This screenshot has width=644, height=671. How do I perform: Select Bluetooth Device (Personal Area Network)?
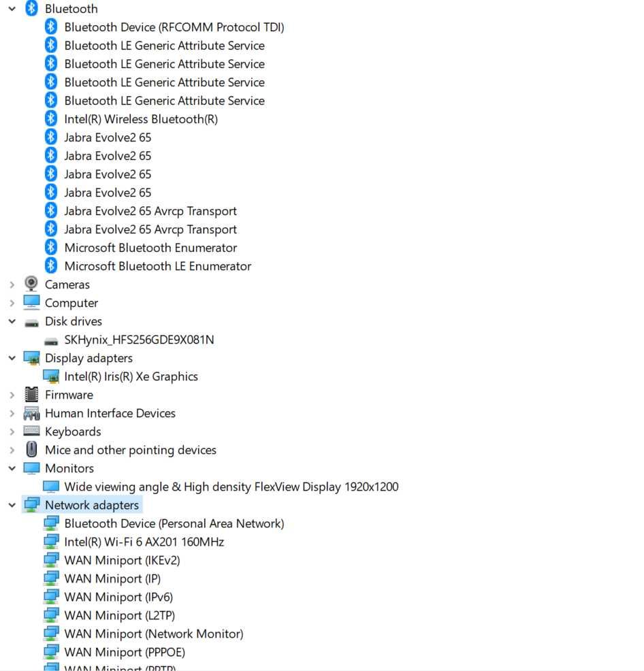[174, 524]
